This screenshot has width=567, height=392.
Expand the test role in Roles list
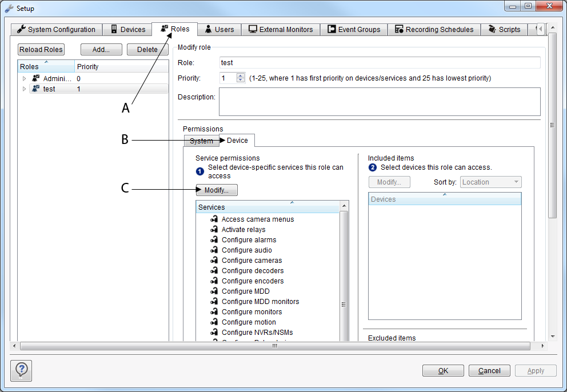tap(24, 89)
